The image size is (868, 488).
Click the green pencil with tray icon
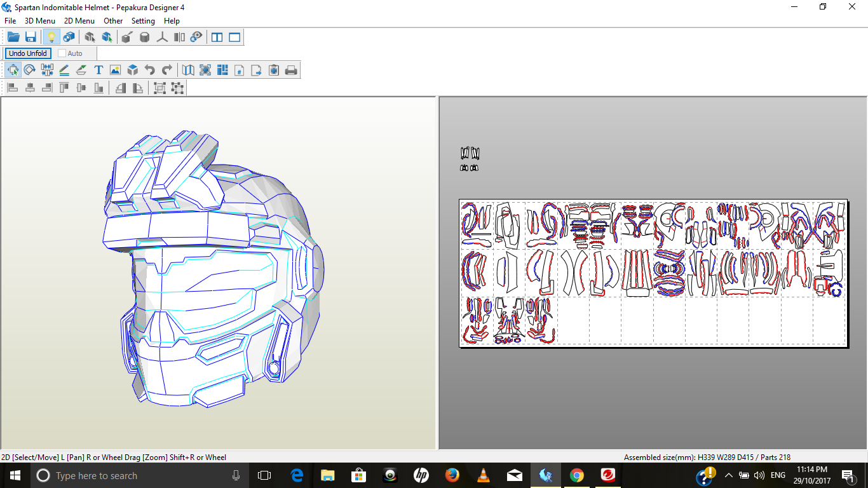(81, 70)
